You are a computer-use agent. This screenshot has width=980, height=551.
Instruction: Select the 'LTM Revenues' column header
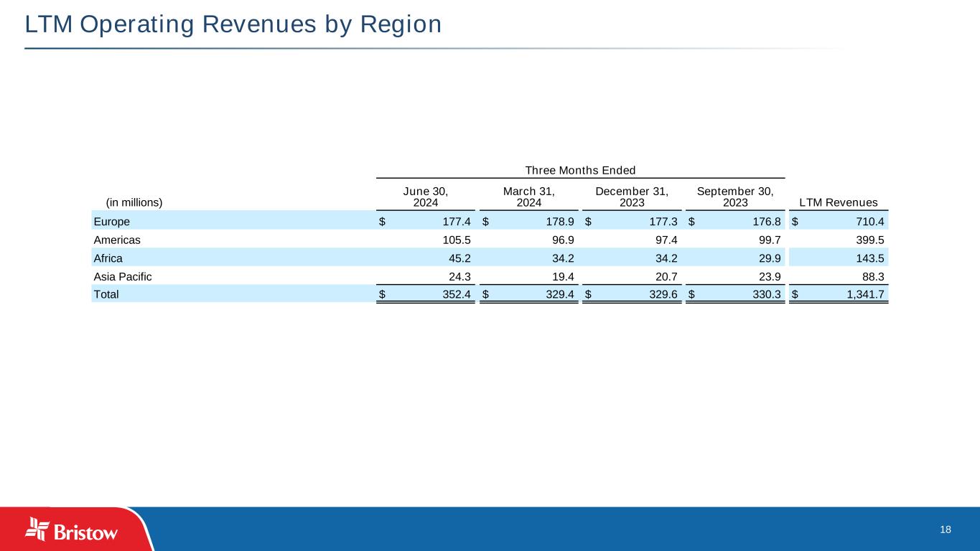point(838,202)
